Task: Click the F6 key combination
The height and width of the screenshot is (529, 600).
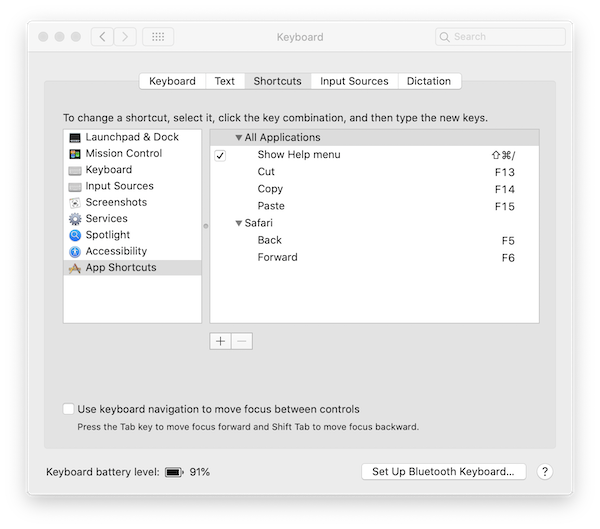Action: [508, 258]
